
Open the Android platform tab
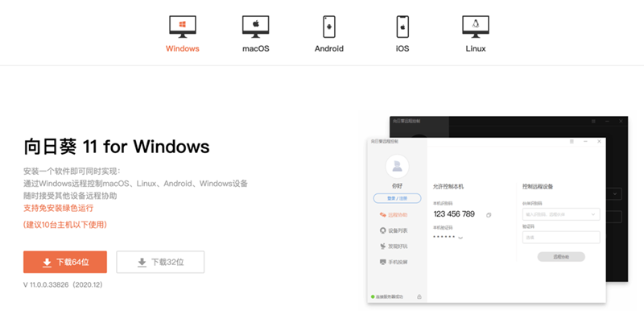pos(329,34)
